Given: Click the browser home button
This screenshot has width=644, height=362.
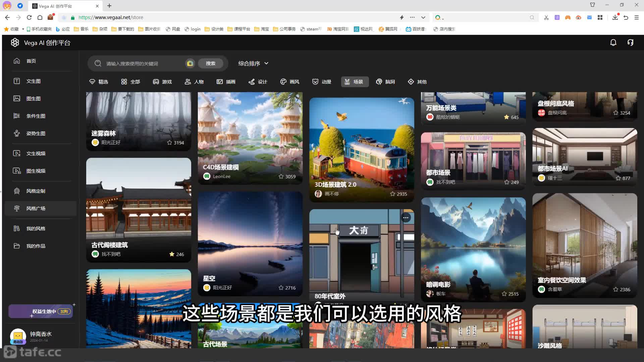Looking at the screenshot, I should pos(40,17).
